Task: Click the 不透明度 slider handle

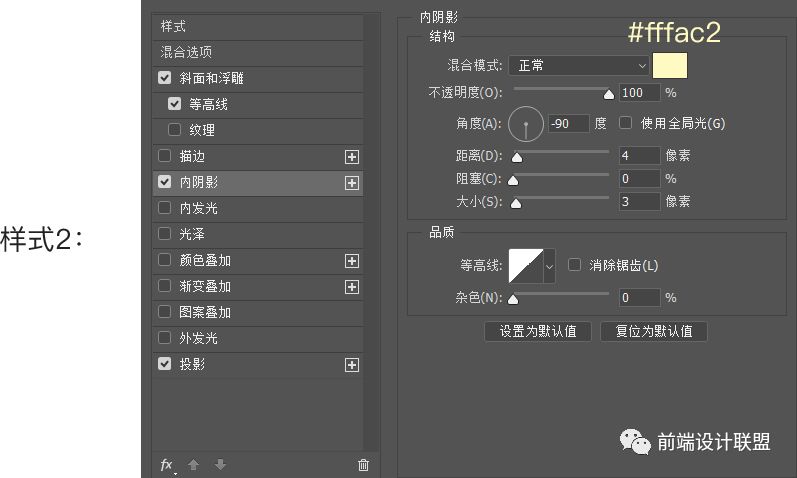Action: pos(608,95)
